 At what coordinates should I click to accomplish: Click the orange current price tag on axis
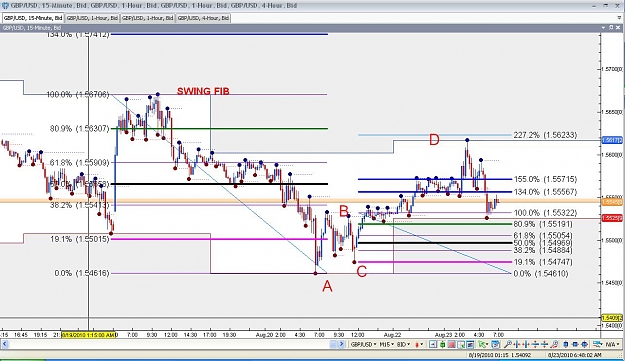pyautogui.click(x=611, y=202)
